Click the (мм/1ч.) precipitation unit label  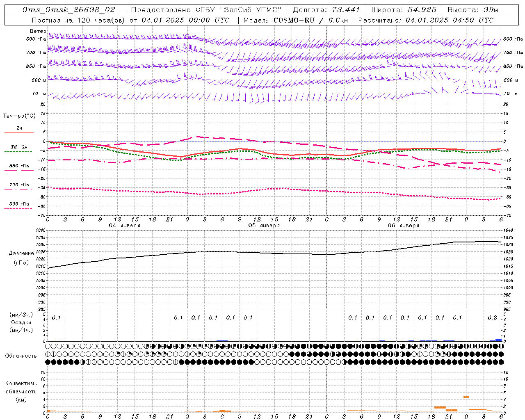[x=21, y=330]
